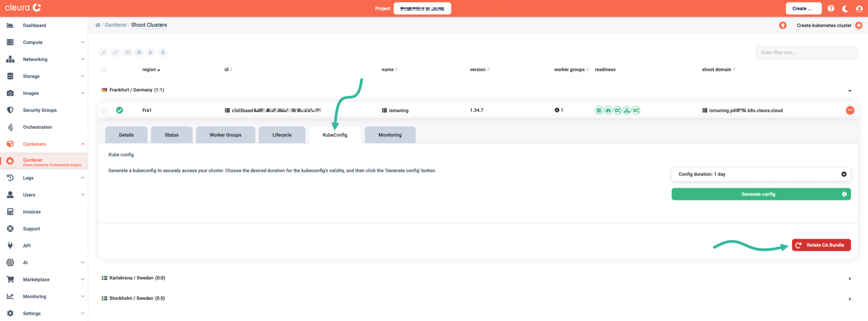Click Create kubernetes cluster link
This screenshot has height=321, width=868.
coord(824,25)
